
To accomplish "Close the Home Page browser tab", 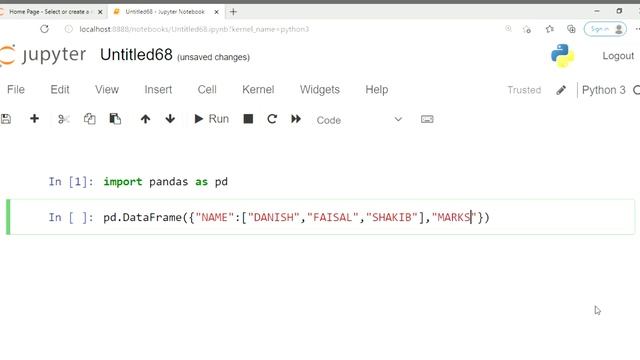I will click(x=100, y=12).
